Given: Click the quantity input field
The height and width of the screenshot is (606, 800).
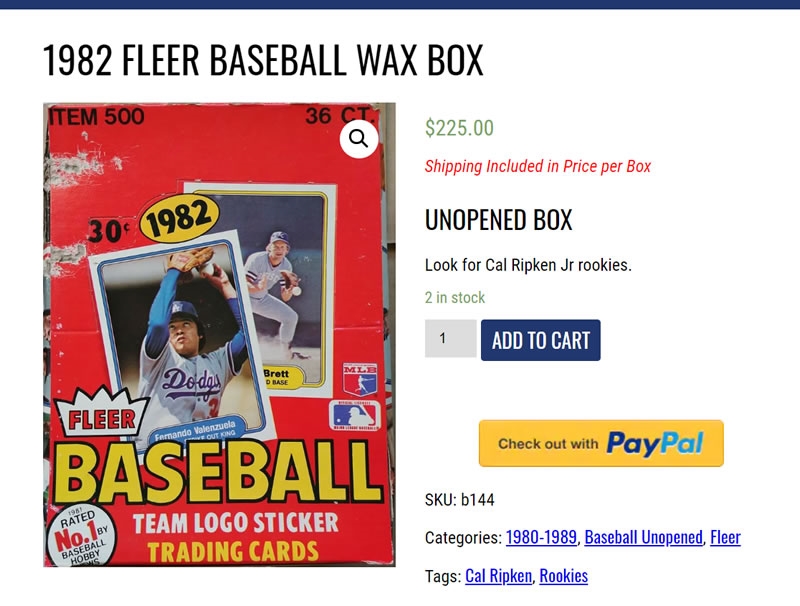Looking at the screenshot, I should click(x=451, y=338).
